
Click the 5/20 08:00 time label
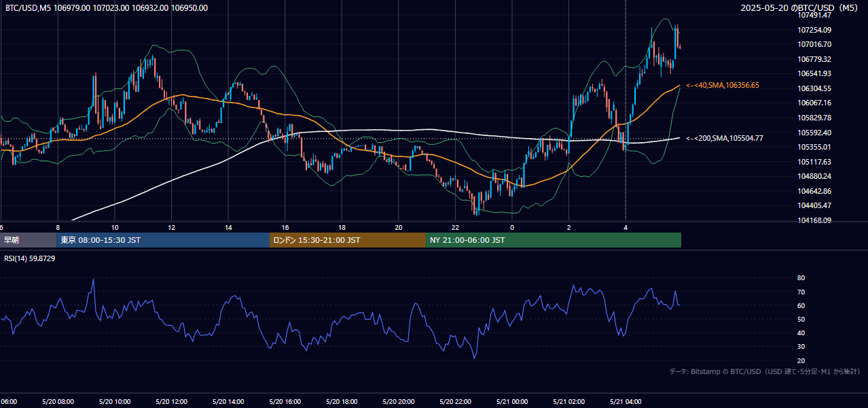tap(58, 402)
